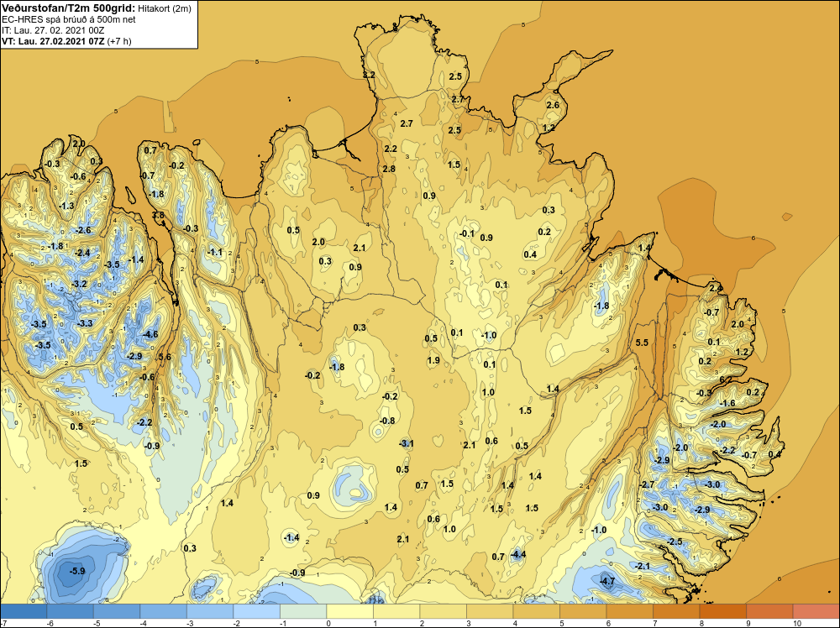Click the 5.5 temperature value on the map

pyautogui.click(x=642, y=343)
